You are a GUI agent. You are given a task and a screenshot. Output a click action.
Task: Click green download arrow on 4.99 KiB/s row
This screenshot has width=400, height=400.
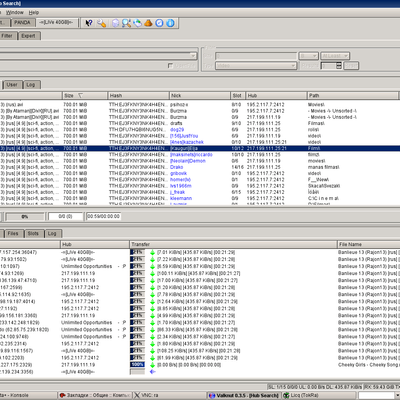pyautogui.click(x=153, y=316)
